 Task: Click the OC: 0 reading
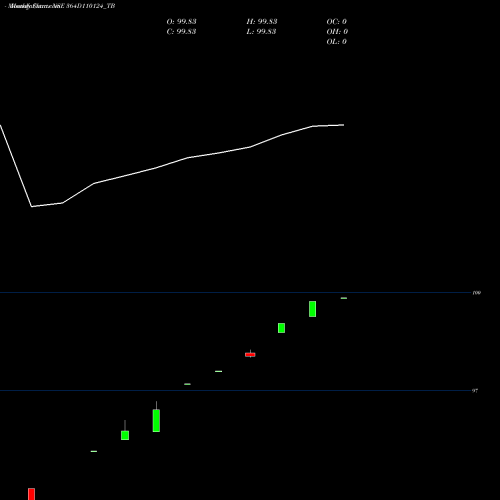click(337, 22)
